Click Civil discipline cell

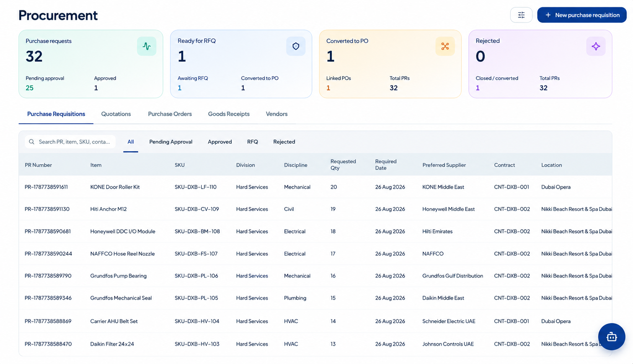(289, 209)
